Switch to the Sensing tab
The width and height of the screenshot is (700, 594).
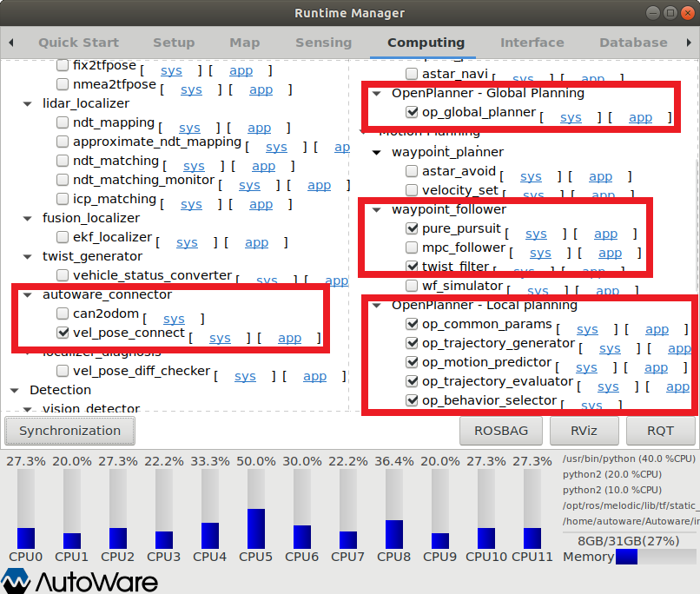(323, 43)
